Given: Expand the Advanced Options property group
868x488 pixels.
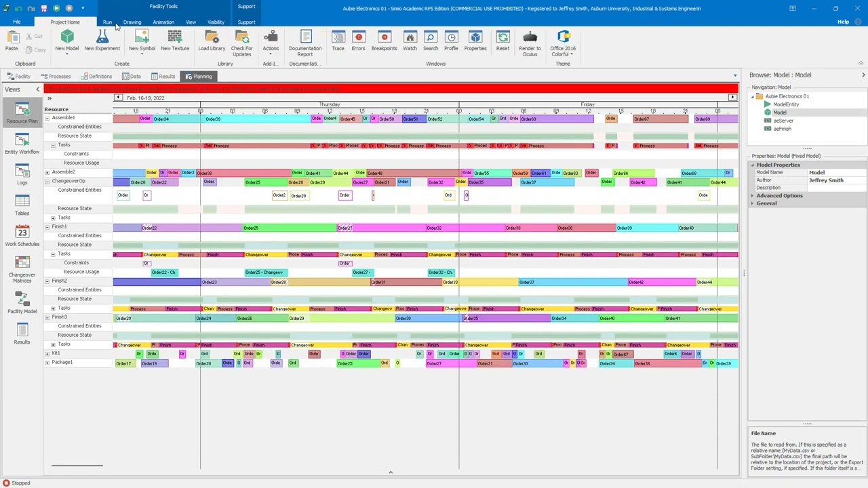Looking at the screenshot, I should coord(752,196).
